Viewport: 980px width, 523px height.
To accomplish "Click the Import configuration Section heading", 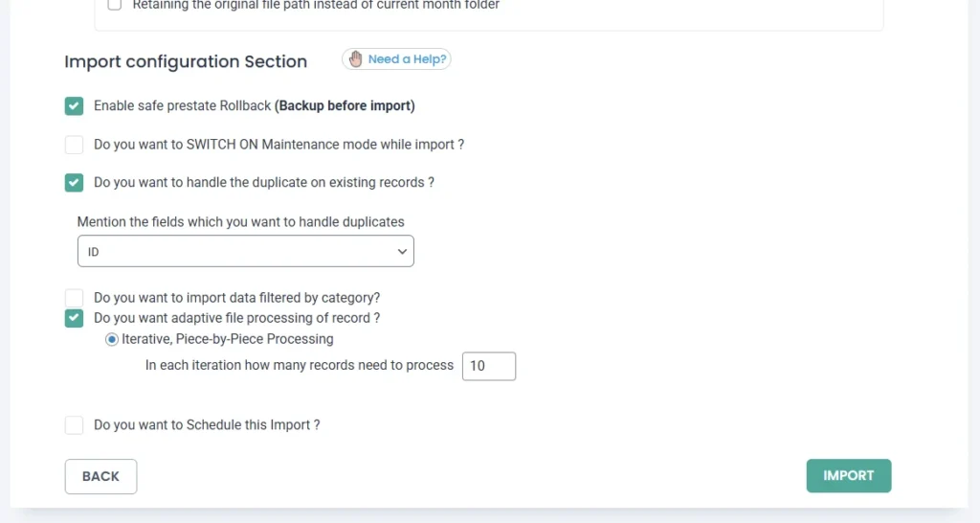I will tap(186, 61).
